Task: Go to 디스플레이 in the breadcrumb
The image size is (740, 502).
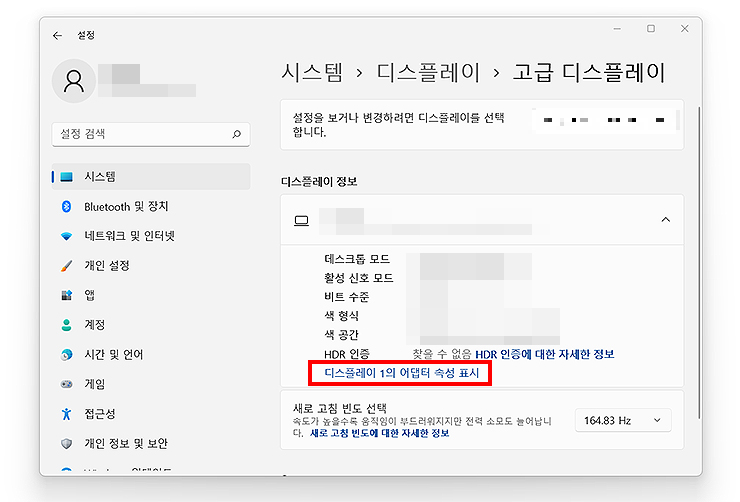Action: pos(428,73)
